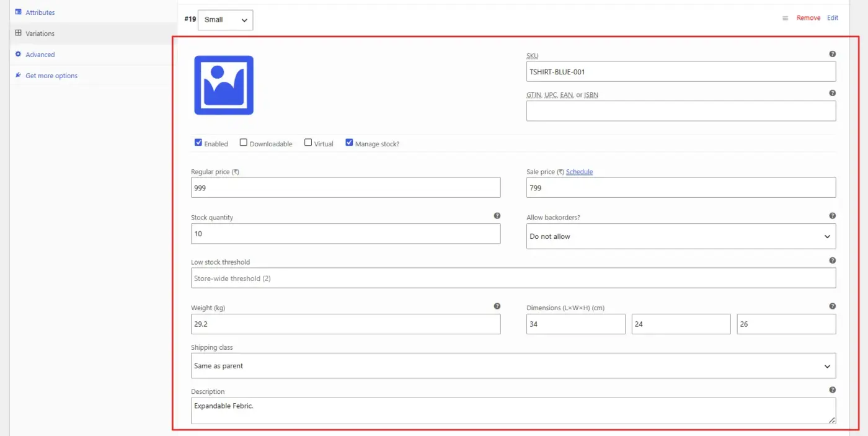Click the Allow backorders help icon
Image resolution: width=868 pixels, height=436 pixels.
(832, 216)
